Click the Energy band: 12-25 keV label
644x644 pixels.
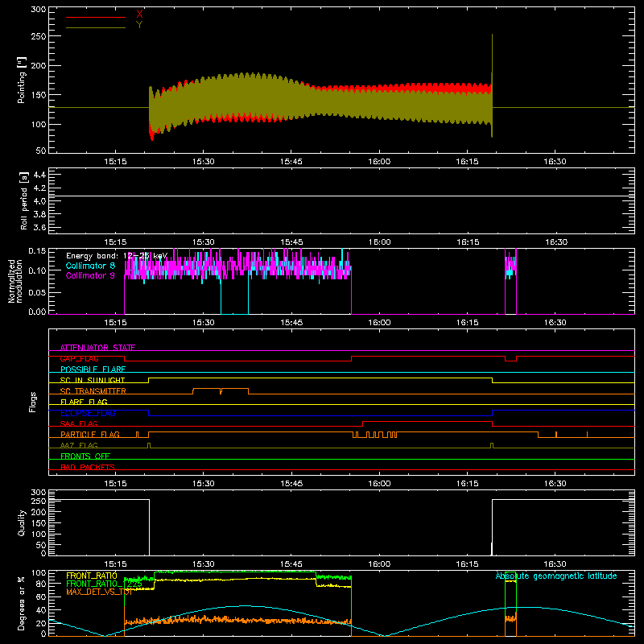tap(117, 256)
